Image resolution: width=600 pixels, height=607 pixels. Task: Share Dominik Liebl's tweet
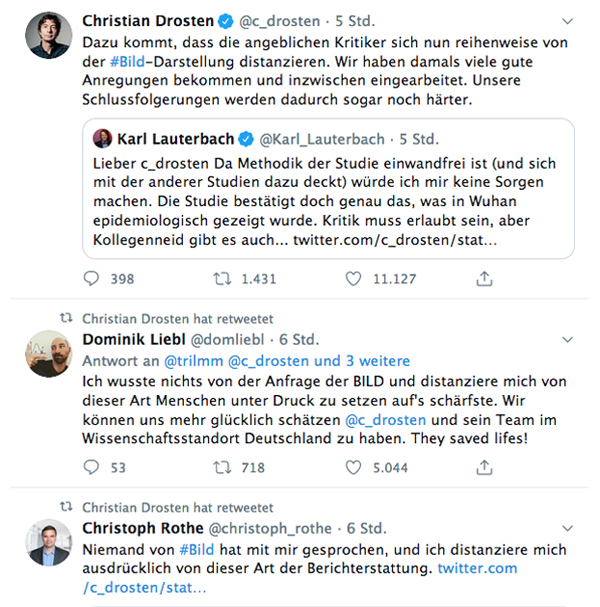point(485,466)
